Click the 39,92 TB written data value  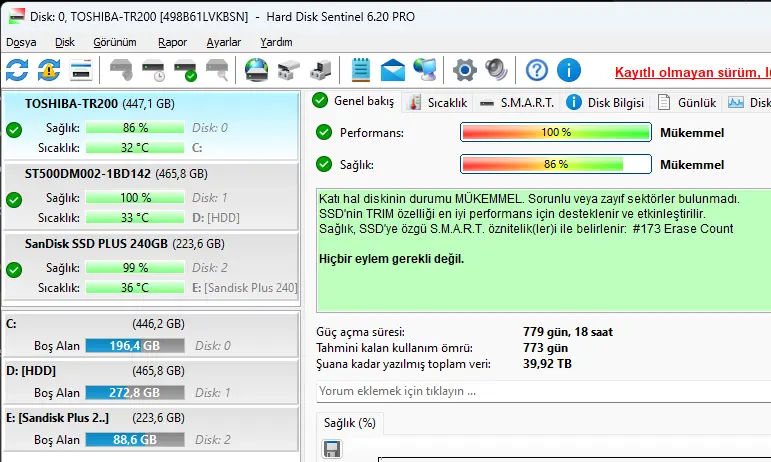click(x=547, y=364)
